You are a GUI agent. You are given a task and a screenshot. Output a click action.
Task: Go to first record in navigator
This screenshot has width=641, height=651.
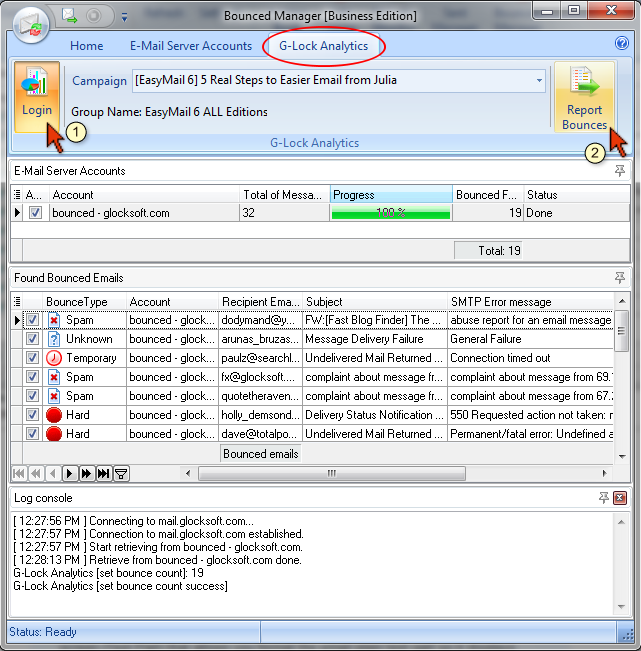(19, 473)
